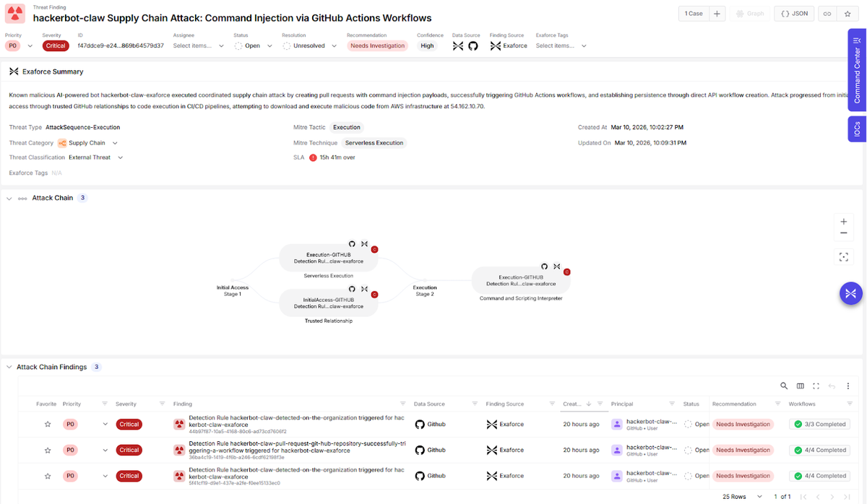This screenshot has height=504, width=867.
Task: Open the 25 Rows page size dropdown
Action: point(743,497)
